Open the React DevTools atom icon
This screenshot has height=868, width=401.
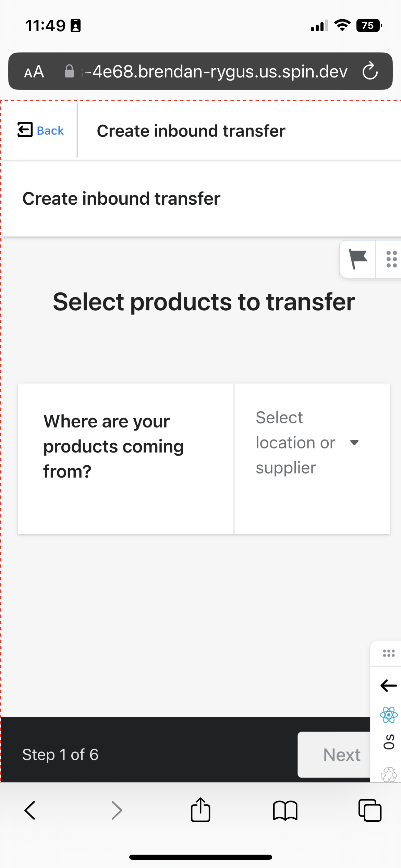point(389,715)
